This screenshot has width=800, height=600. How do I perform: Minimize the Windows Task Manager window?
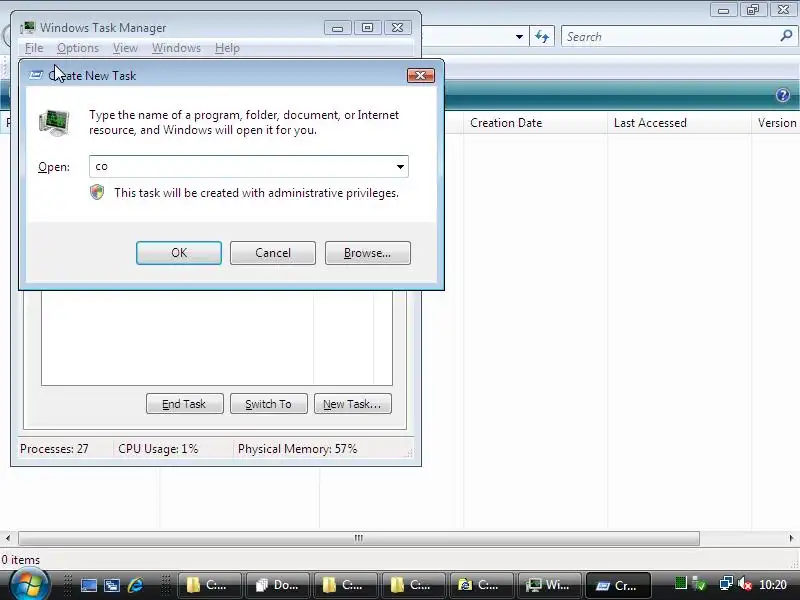(x=338, y=28)
